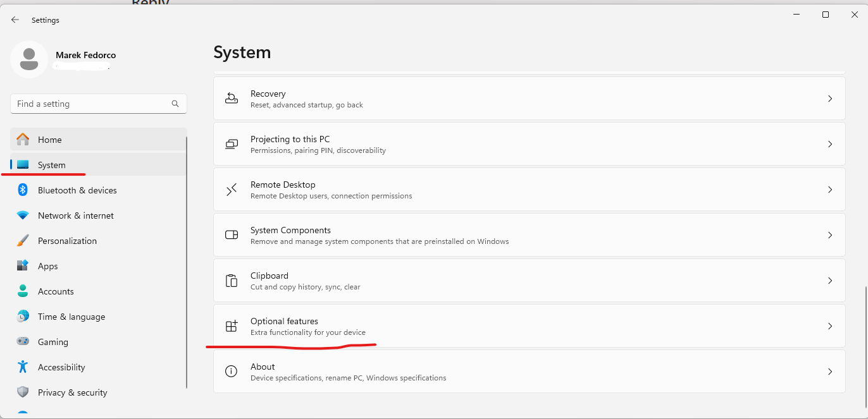Click the Gaming controller icon

pyautogui.click(x=23, y=342)
